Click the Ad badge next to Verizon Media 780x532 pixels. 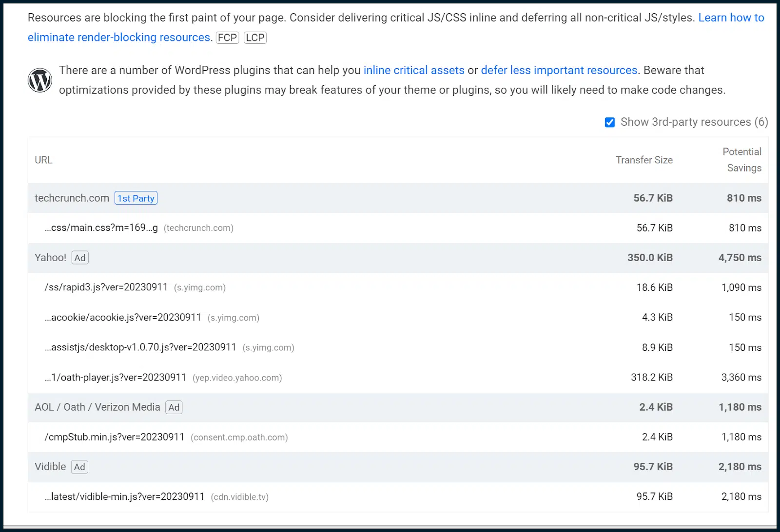click(174, 407)
